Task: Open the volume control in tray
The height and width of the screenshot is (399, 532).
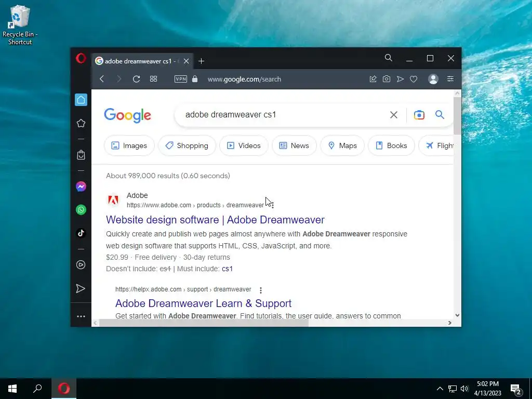Action: [x=464, y=389]
